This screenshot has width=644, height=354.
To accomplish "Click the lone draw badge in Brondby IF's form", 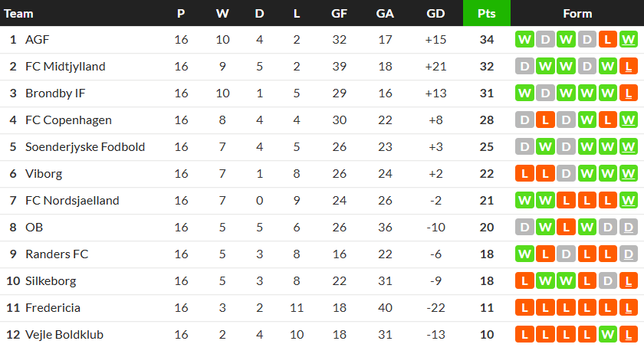I will pos(545,93).
